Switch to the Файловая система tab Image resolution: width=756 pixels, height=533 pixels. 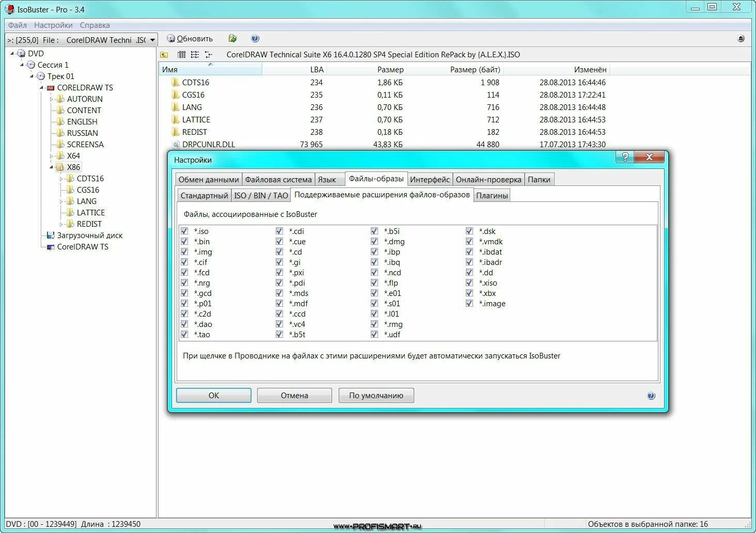[x=278, y=179]
